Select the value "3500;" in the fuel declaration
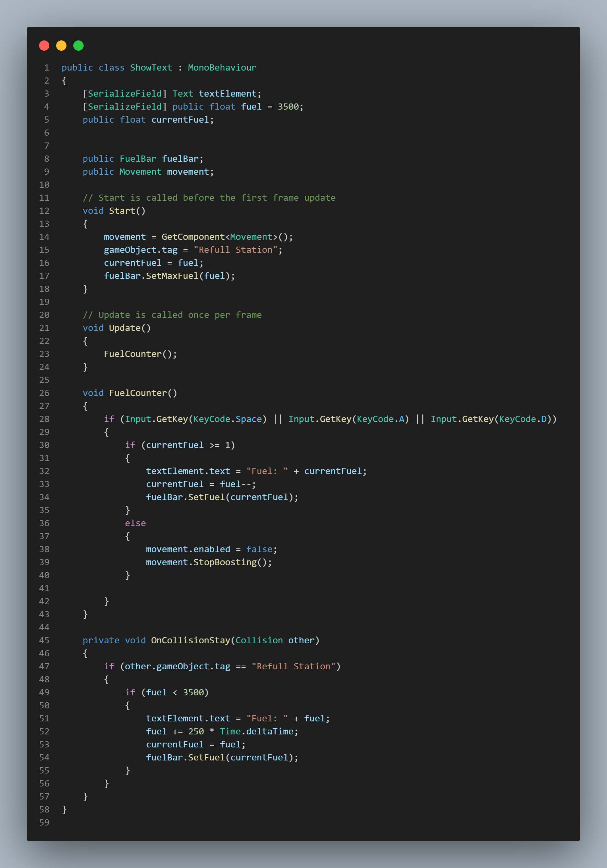Screen dimensions: 607x868 coord(290,107)
